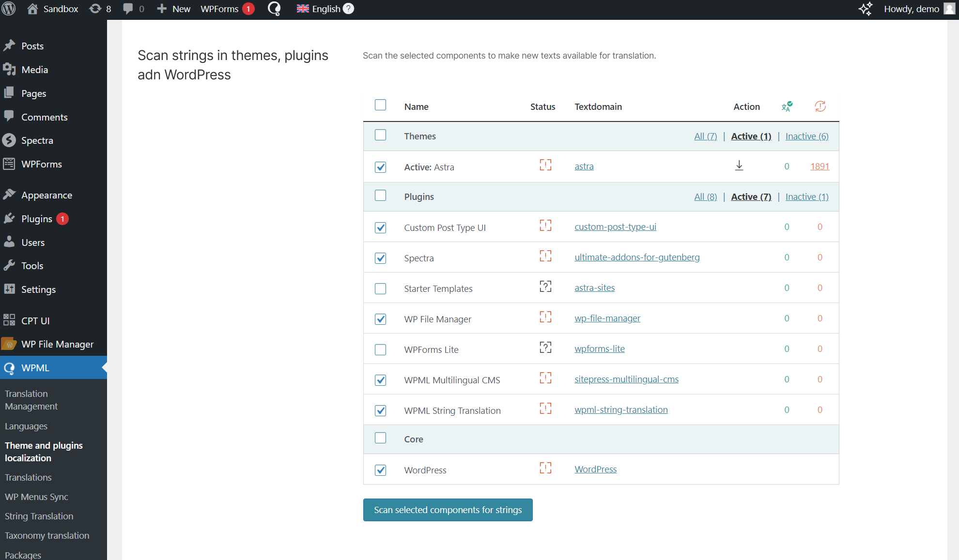
Task: Click the Astra download action icon
Action: pyautogui.click(x=739, y=166)
